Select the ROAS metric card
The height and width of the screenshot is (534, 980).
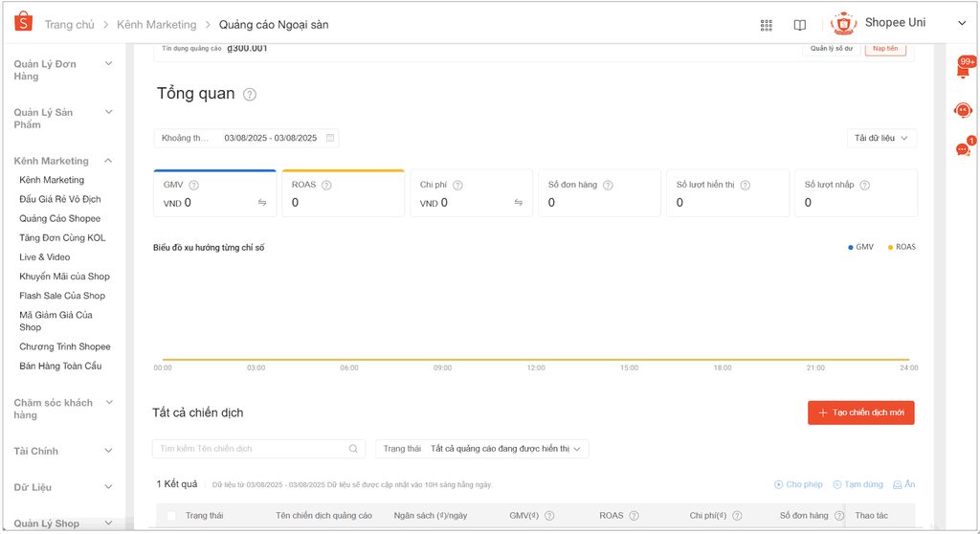click(344, 193)
